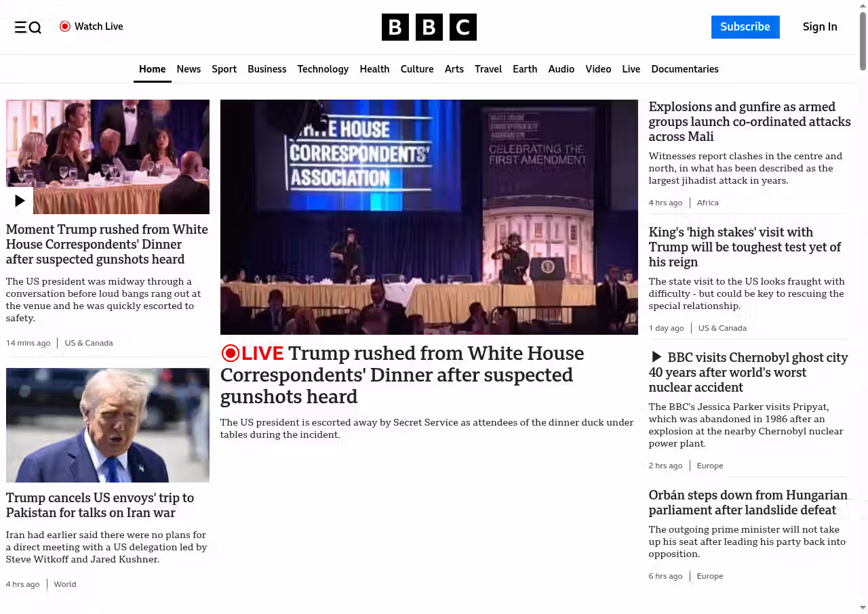Click the Sign In link
The image size is (868, 614).
819,27
